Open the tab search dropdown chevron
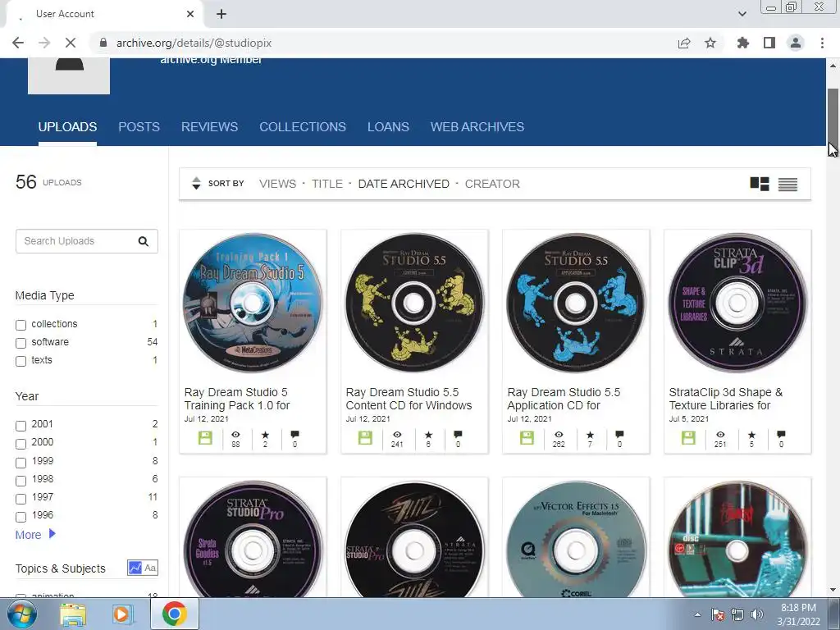This screenshot has height=630, width=840. [x=742, y=14]
